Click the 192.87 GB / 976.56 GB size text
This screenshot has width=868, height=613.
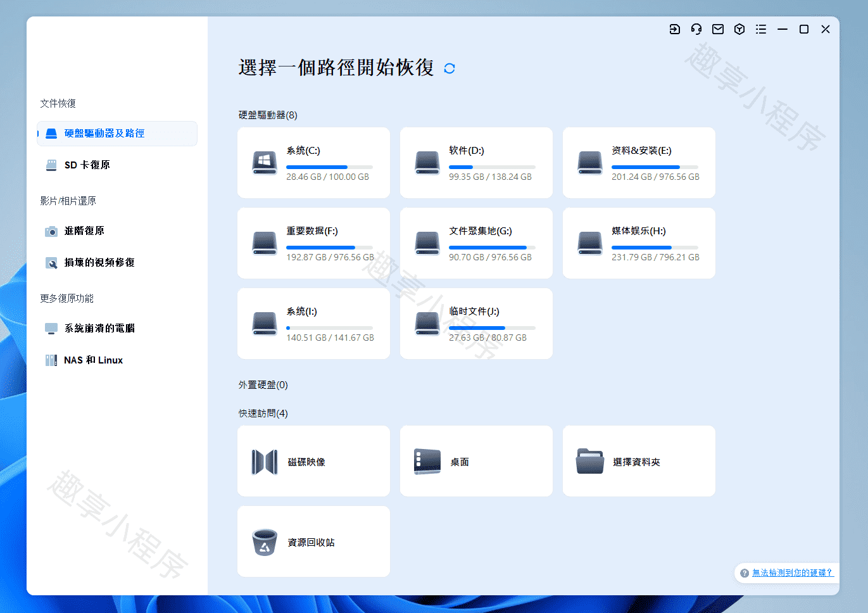330,258
